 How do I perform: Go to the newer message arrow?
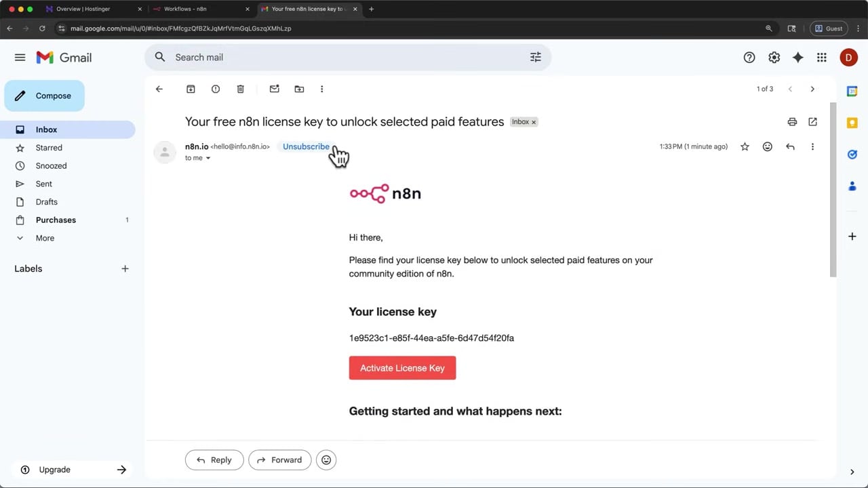tap(790, 89)
